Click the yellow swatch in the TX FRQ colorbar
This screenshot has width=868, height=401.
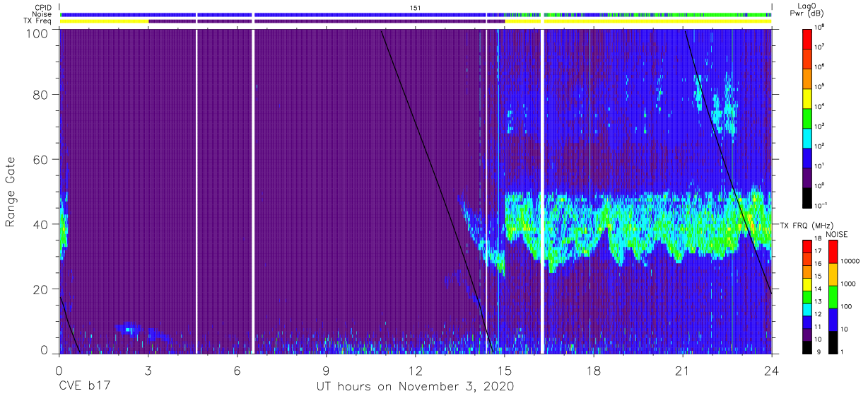(809, 284)
